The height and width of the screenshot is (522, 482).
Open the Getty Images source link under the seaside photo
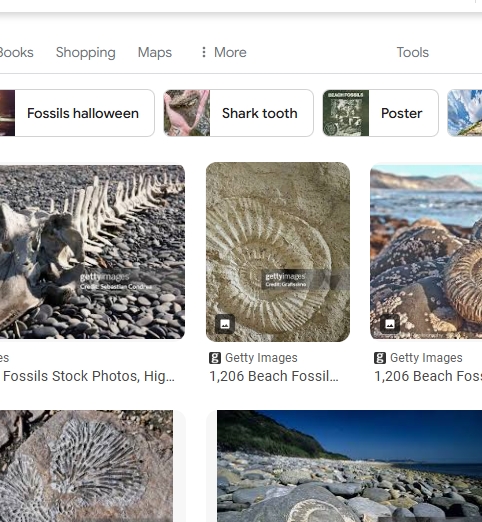point(426,358)
